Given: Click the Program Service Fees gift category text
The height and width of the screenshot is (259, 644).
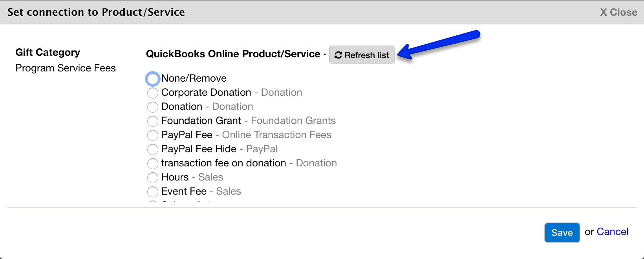Looking at the screenshot, I should coord(65,68).
